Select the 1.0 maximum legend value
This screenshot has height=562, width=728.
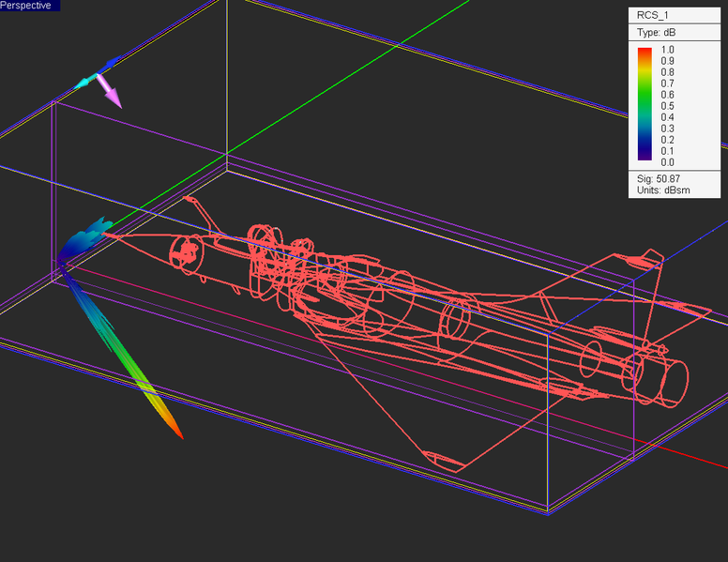(x=667, y=49)
